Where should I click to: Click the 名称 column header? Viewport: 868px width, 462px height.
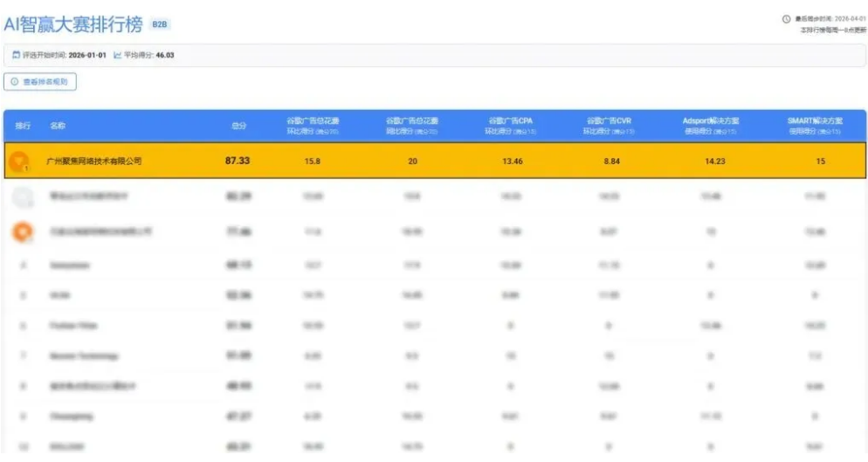[58, 126]
